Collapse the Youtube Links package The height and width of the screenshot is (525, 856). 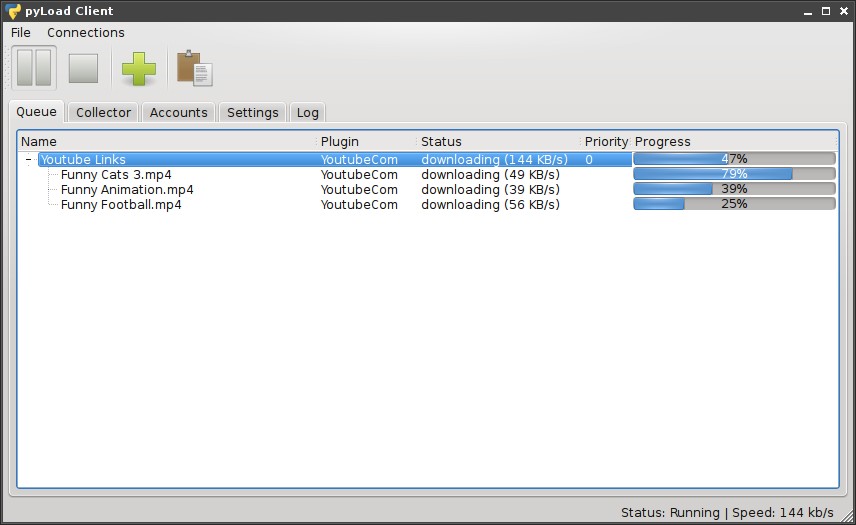[x=28, y=159]
